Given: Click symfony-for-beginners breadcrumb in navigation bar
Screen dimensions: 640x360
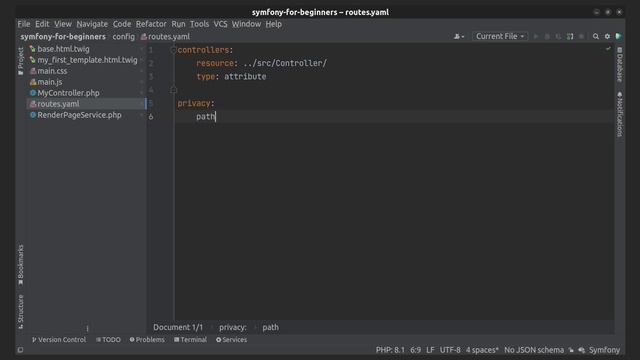Looking at the screenshot, I should [x=63, y=37].
